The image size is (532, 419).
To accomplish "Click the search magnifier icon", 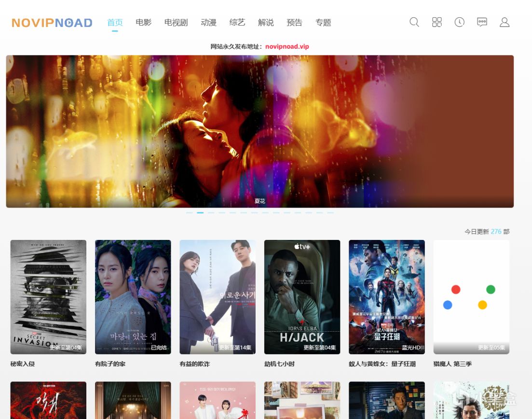I will click(x=414, y=22).
